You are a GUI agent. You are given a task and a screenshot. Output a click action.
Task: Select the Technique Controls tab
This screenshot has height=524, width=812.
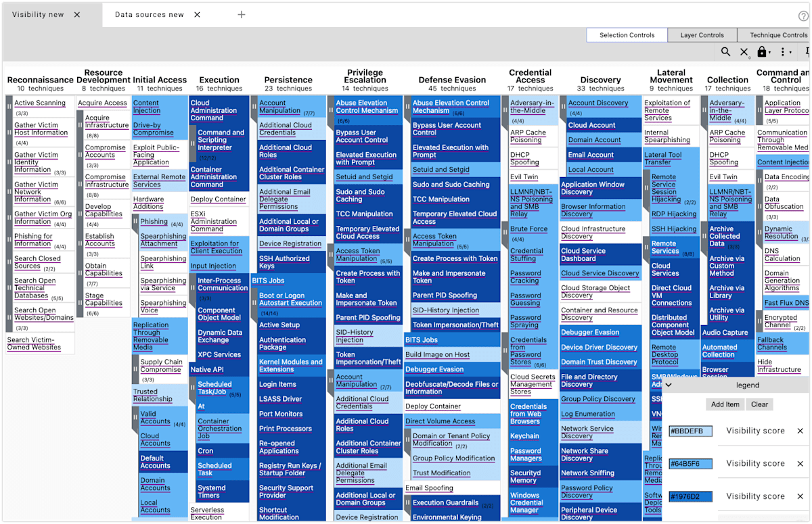click(x=774, y=35)
